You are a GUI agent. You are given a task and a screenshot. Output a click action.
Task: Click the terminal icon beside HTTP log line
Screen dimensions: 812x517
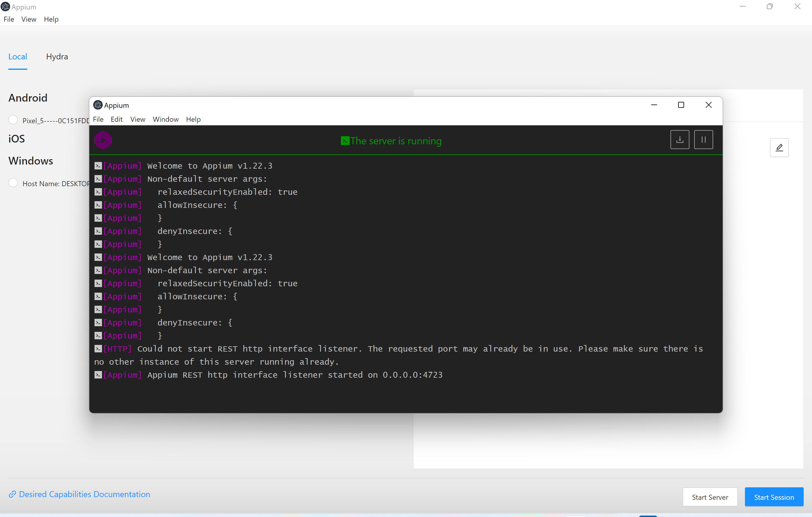98,349
